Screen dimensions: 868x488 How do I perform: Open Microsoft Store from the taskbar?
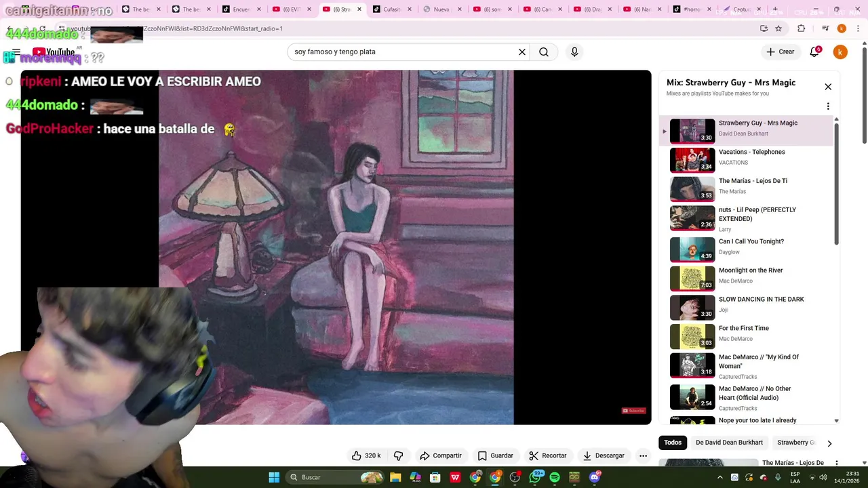coord(435,477)
